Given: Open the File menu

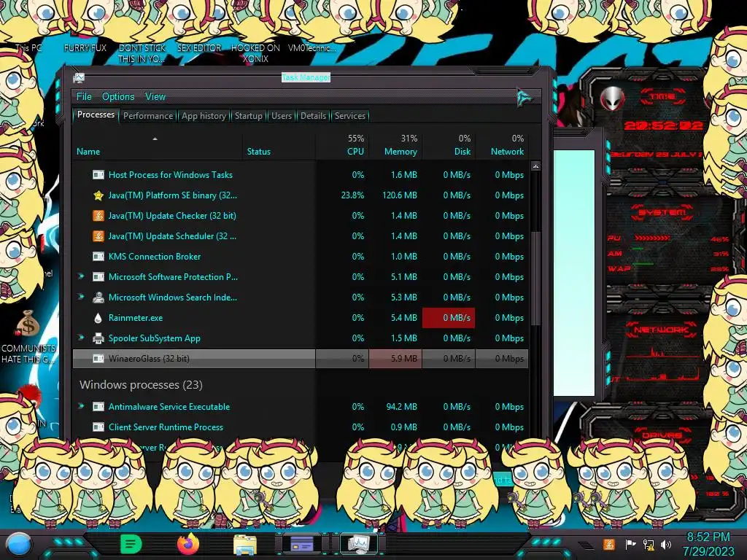Looking at the screenshot, I should click(x=84, y=97).
